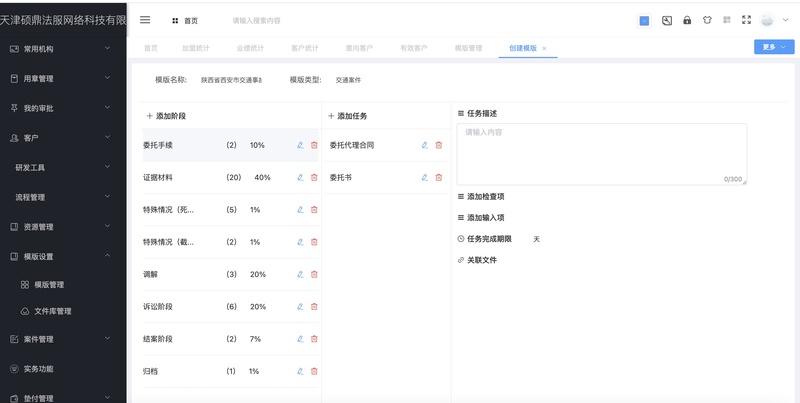The image size is (800, 403).
Task: Edit the 委托手续 stage
Action: (300, 145)
